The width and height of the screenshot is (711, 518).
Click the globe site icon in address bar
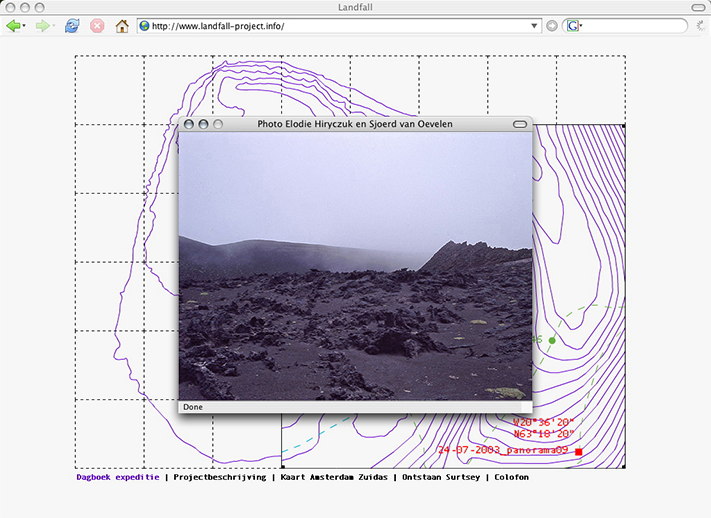coord(144,26)
